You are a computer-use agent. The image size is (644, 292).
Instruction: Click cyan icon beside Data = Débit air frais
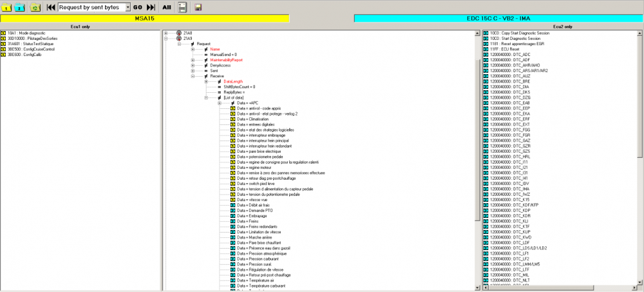tap(233, 205)
